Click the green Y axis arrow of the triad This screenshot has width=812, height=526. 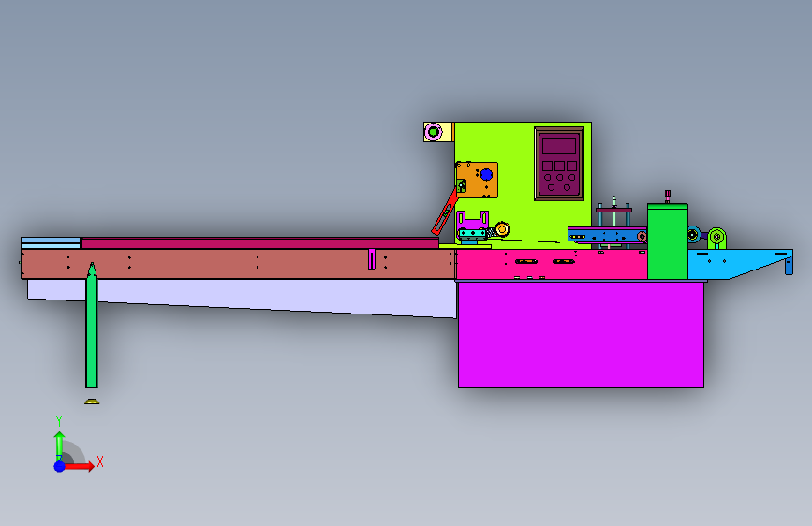[59, 446]
